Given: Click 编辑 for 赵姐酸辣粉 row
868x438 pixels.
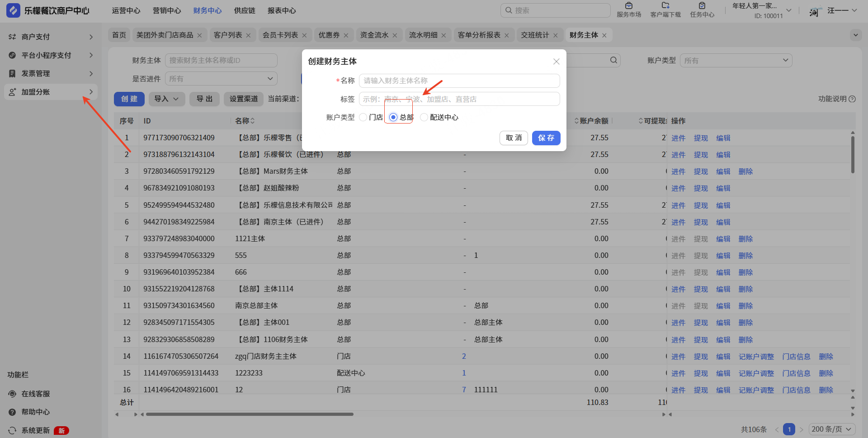Looking at the screenshot, I should pos(723,188).
